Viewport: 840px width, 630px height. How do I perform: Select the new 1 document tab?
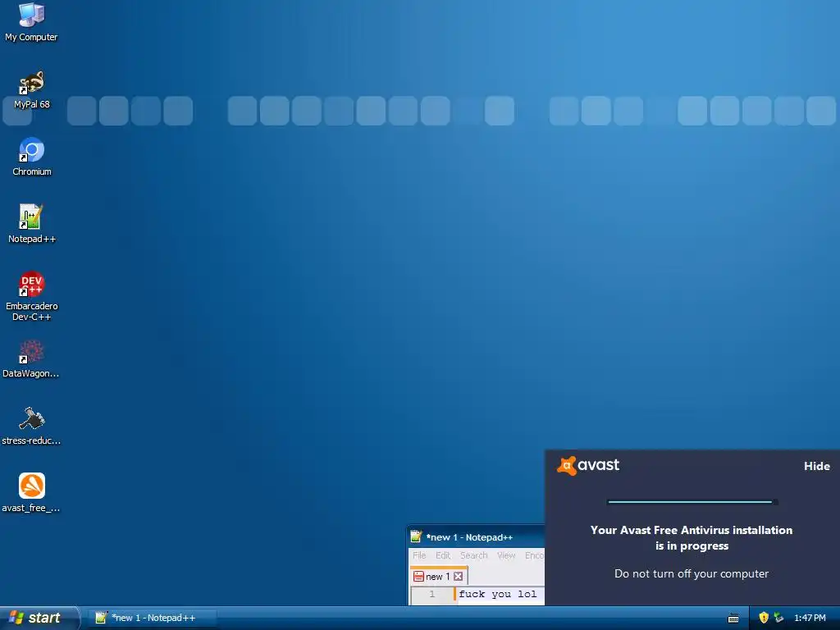(438, 577)
